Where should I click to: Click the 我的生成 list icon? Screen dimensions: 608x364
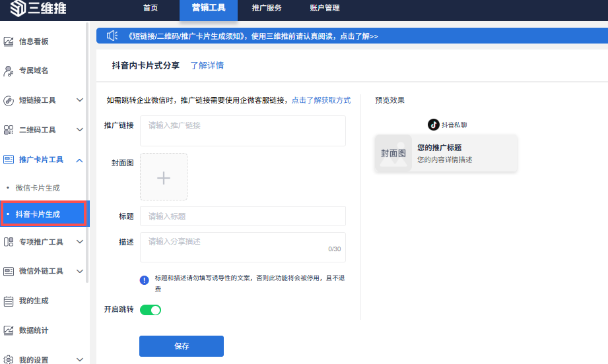pos(9,301)
